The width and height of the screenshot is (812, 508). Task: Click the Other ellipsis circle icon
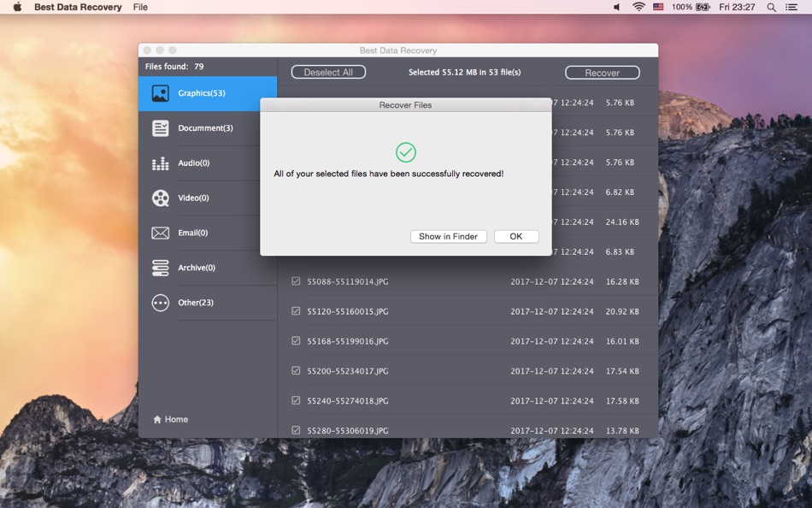(x=160, y=303)
